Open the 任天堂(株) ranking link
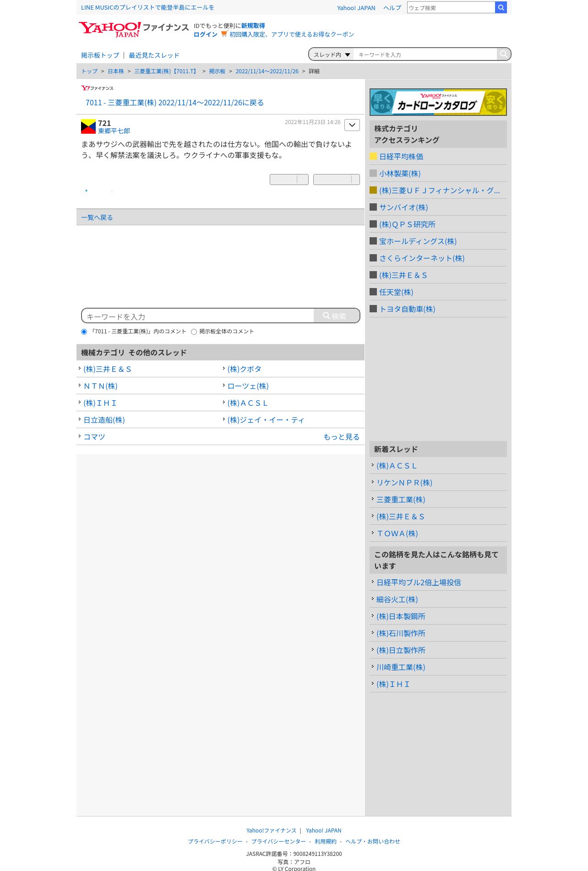This screenshot has width=588, height=871. click(x=396, y=292)
